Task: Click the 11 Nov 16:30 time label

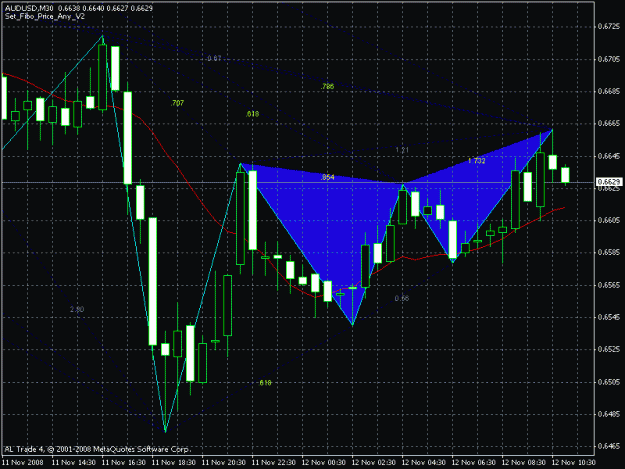Action: tap(124, 462)
